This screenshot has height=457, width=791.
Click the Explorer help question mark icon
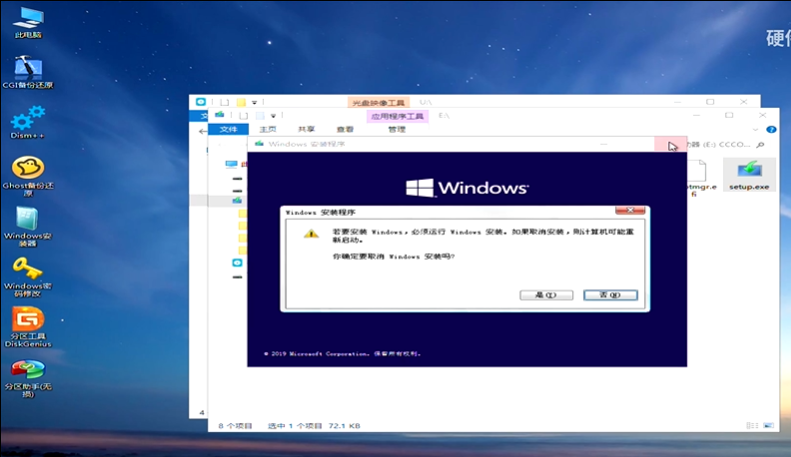tap(771, 130)
